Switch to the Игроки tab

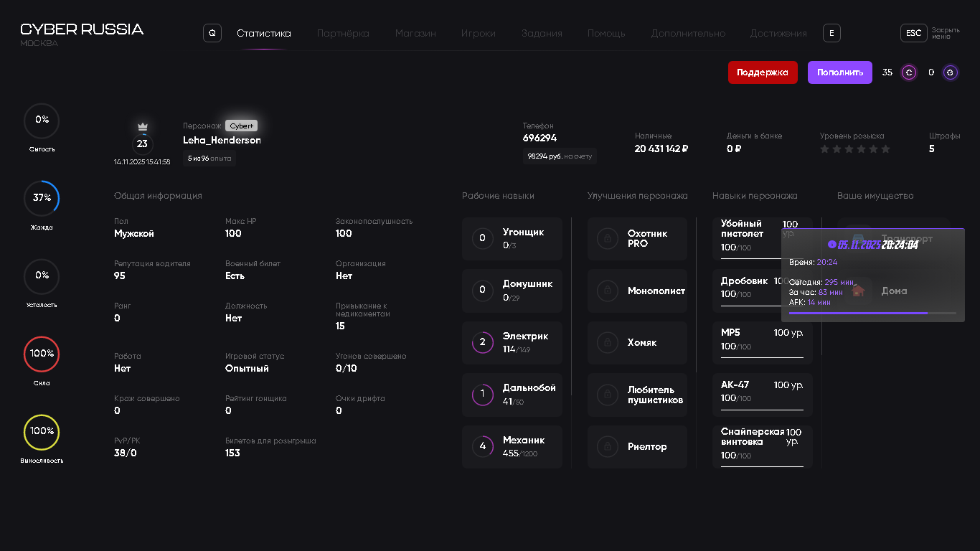pos(479,34)
